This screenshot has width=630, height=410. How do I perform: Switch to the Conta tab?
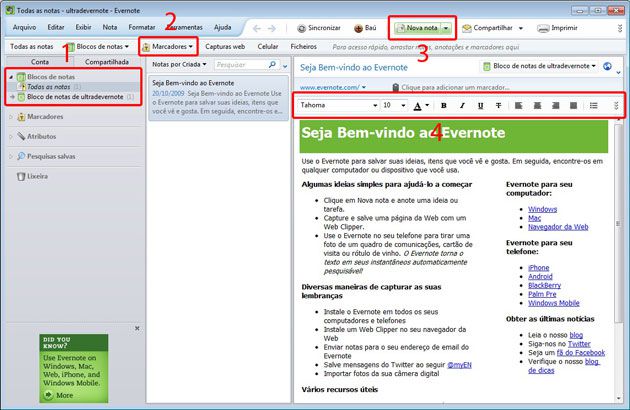point(40,62)
